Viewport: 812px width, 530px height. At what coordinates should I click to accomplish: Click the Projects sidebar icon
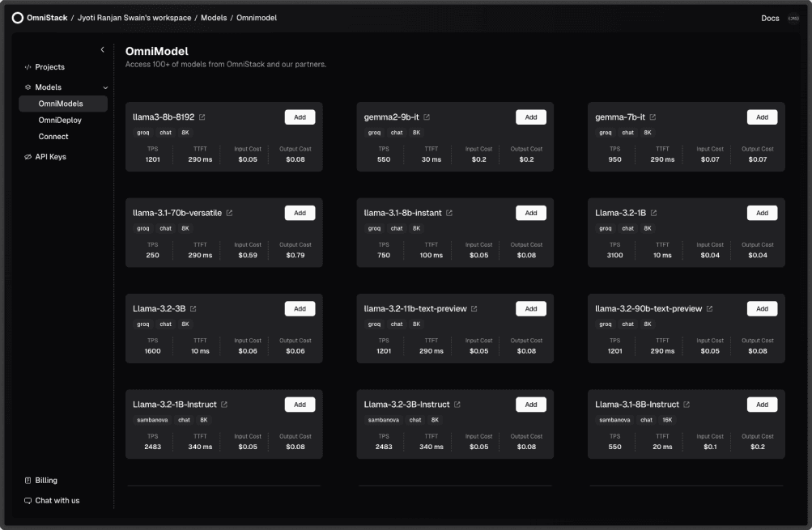click(28, 67)
